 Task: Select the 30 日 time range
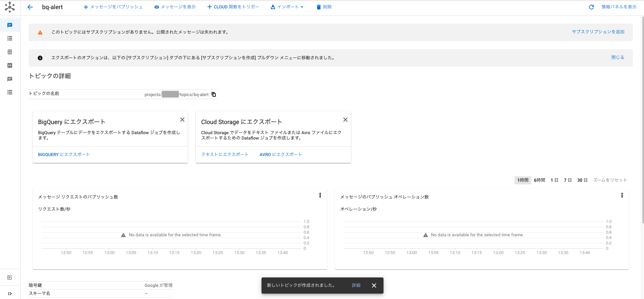point(582,180)
